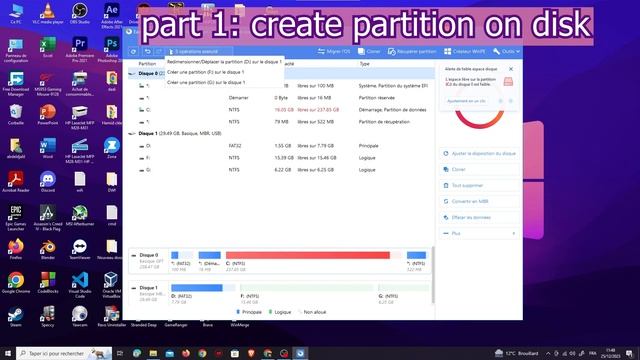Viewport: 640px width, 360px height.
Task: Close the low disk space alert
Action: [511, 69]
